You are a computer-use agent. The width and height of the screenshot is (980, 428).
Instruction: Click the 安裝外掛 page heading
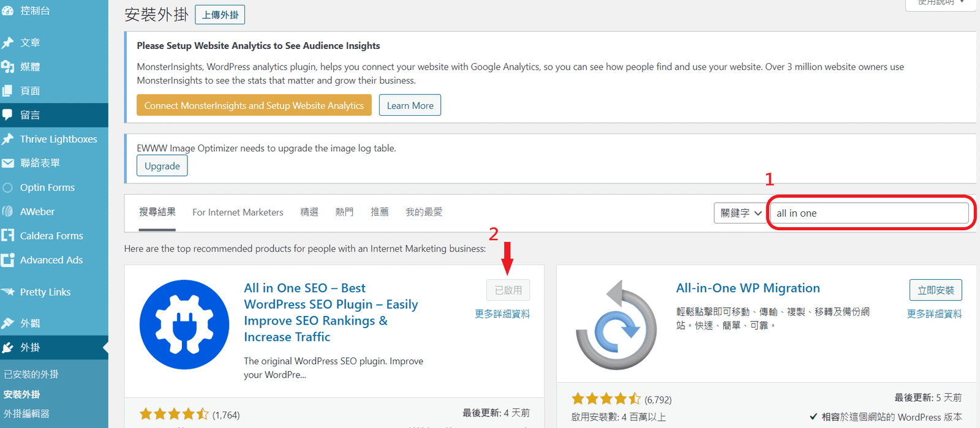pos(156,15)
